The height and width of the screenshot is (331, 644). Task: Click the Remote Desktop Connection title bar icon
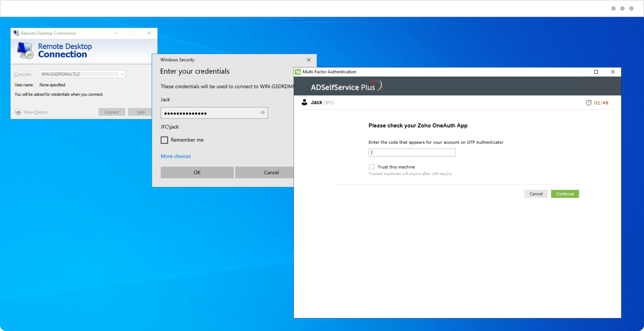pyautogui.click(x=16, y=33)
